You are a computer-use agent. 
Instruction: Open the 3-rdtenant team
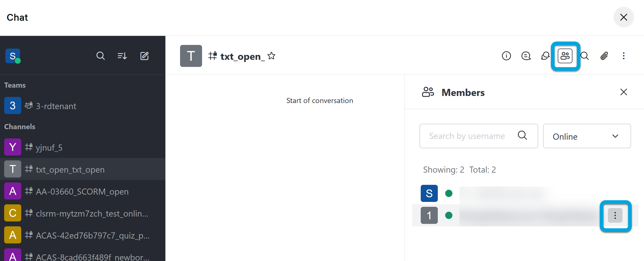pos(56,106)
